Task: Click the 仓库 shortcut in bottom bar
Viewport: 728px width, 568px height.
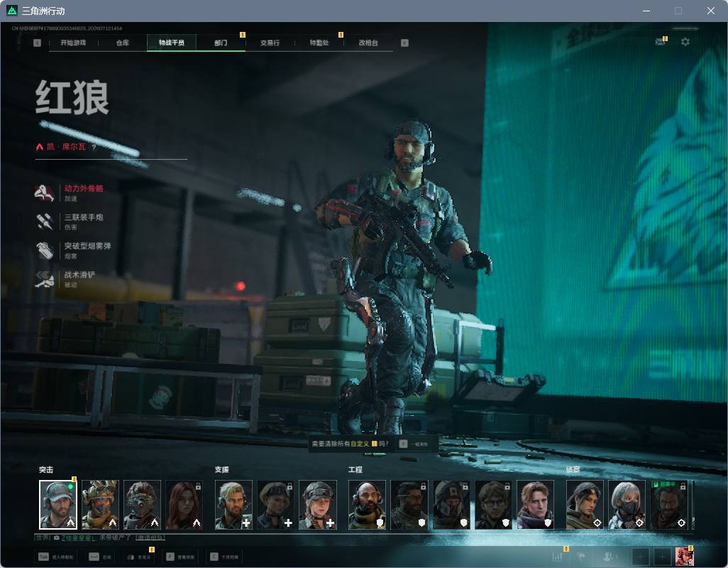Action: coord(101,557)
